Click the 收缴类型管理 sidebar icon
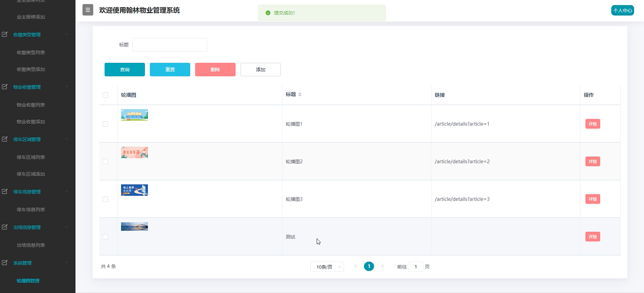Viewport: 644px width, 293px height. pos(5,34)
